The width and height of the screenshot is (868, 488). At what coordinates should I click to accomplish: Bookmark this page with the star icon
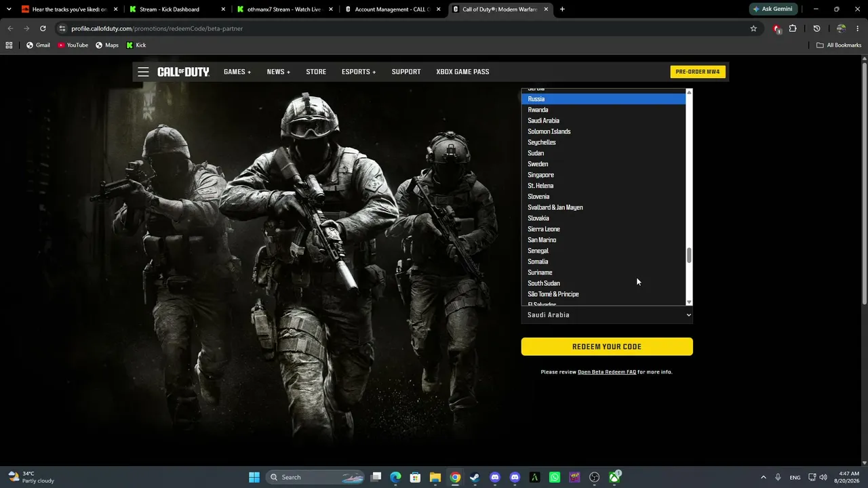click(753, 28)
